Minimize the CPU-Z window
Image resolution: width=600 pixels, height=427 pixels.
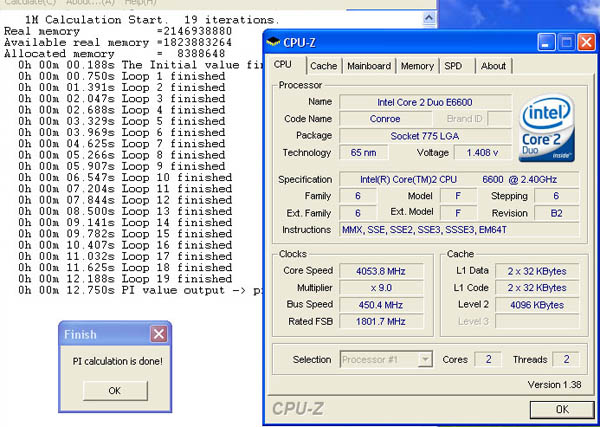tap(546, 42)
